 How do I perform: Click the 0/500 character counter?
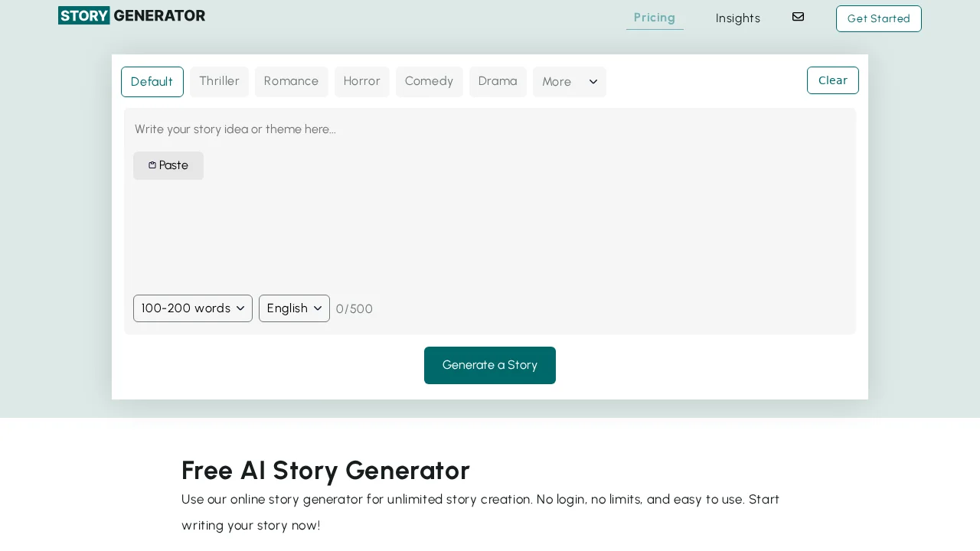point(354,309)
